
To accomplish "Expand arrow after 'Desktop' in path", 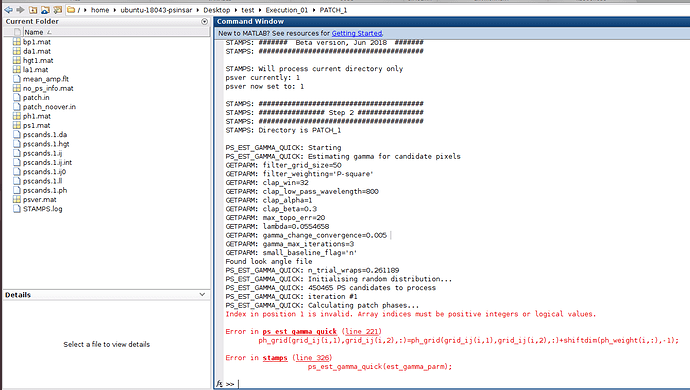I will [236, 10].
